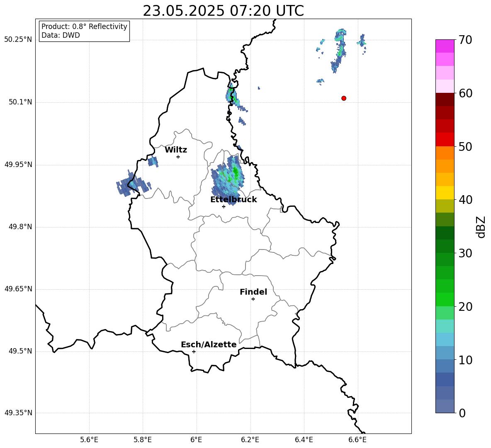Click the 6°E longitude label
The width and height of the screenshot is (491, 448).
196,440
